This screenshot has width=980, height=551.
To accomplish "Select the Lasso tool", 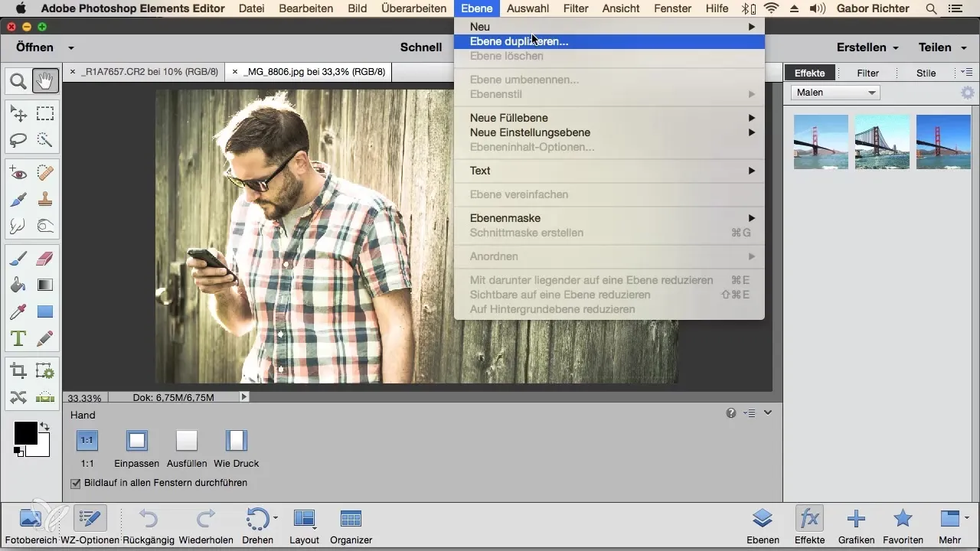I will pos(18,140).
